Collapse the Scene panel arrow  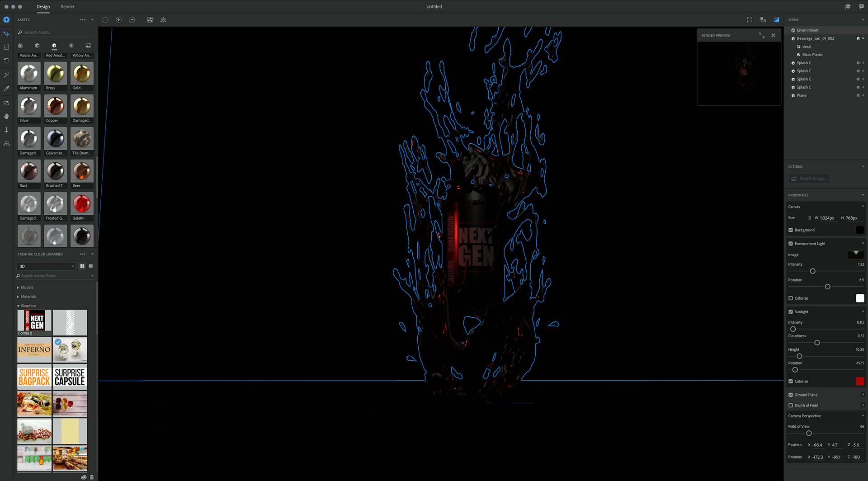pos(863,20)
